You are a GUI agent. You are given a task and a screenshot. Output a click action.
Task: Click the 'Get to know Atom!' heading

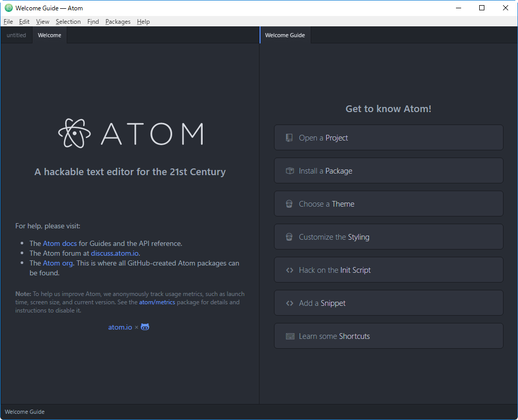coord(389,108)
